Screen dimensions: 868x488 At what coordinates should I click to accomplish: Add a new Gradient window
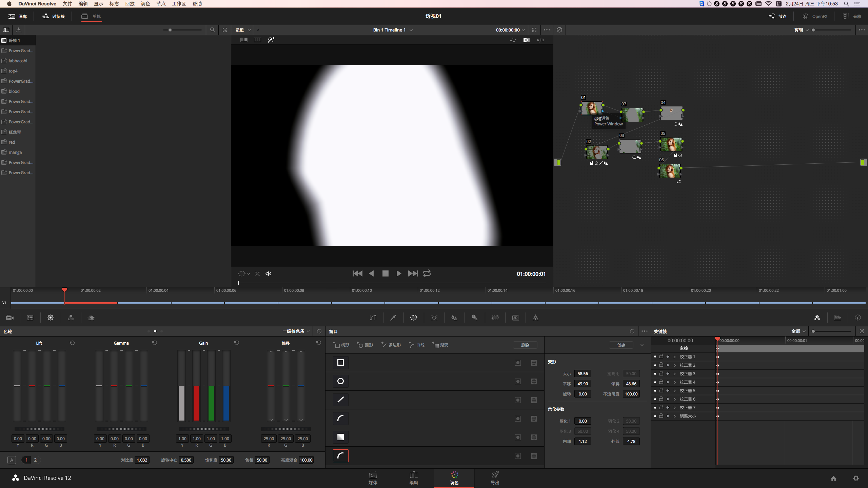(440, 345)
